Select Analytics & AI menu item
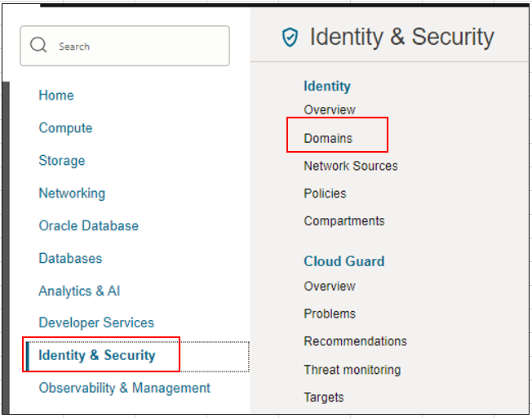Image resolution: width=532 pixels, height=418 pixels. click(x=79, y=291)
